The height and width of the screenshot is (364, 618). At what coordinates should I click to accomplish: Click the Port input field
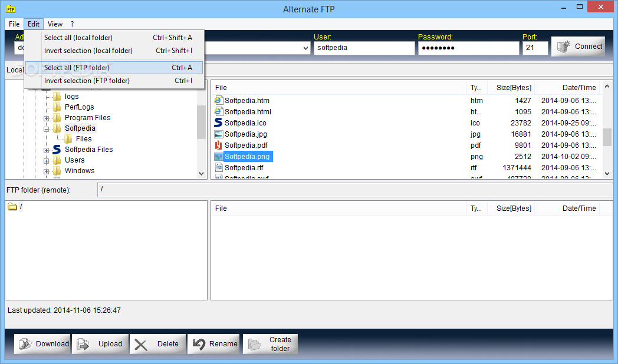point(535,48)
